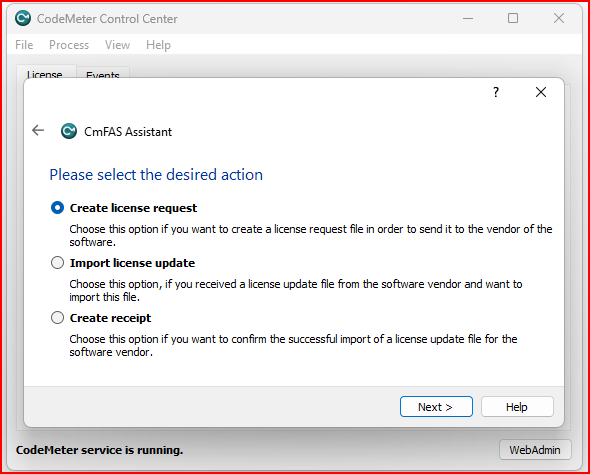Click the Next > button
The width and height of the screenshot is (590, 474).
click(x=436, y=407)
